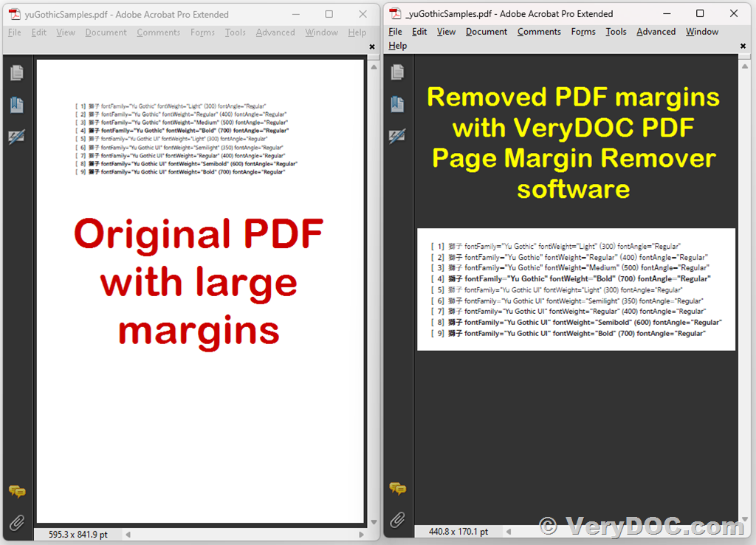Open Comments panel in right Acrobat window

tap(397, 489)
